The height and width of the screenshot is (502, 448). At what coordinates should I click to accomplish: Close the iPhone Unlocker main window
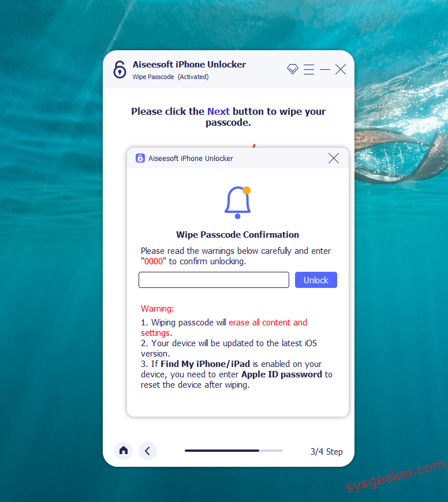coord(341,69)
